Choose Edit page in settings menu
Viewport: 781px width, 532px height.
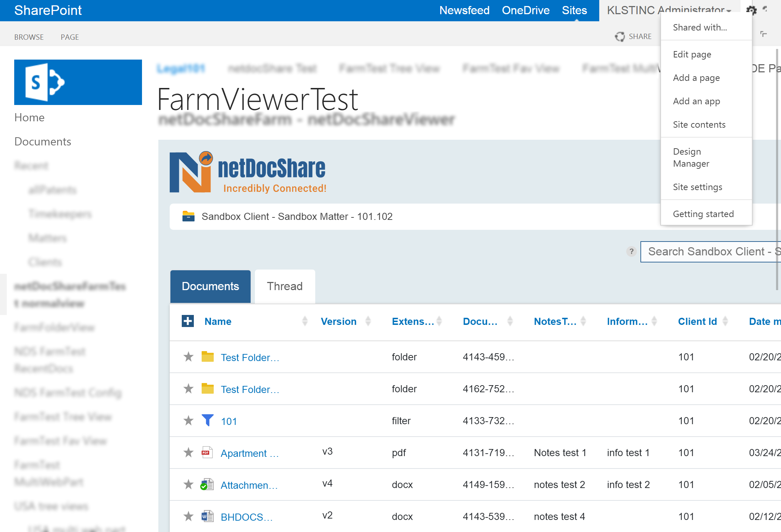[x=692, y=54]
